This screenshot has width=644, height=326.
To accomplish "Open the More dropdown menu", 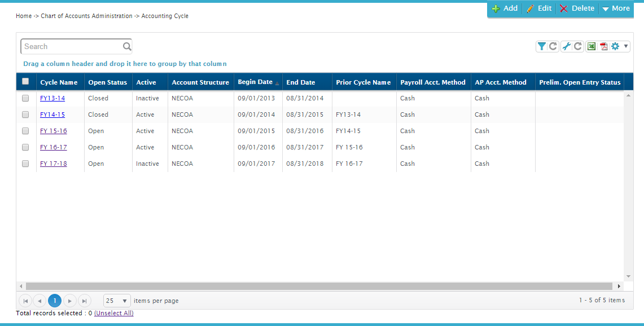I will pyautogui.click(x=616, y=8).
